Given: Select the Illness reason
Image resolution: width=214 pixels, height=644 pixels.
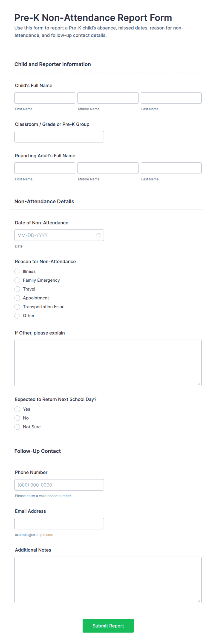Looking at the screenshot, I should click(17, 271).
